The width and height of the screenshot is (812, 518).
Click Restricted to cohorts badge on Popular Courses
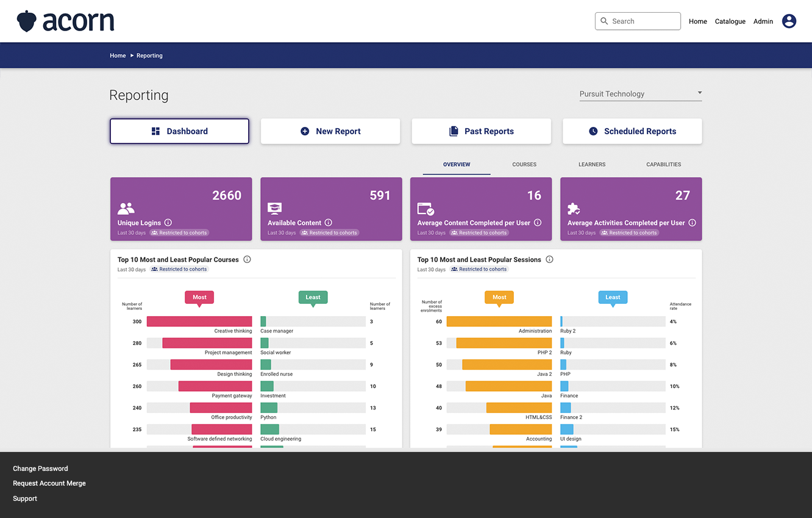pyautogui.click(x=179, y=269)
